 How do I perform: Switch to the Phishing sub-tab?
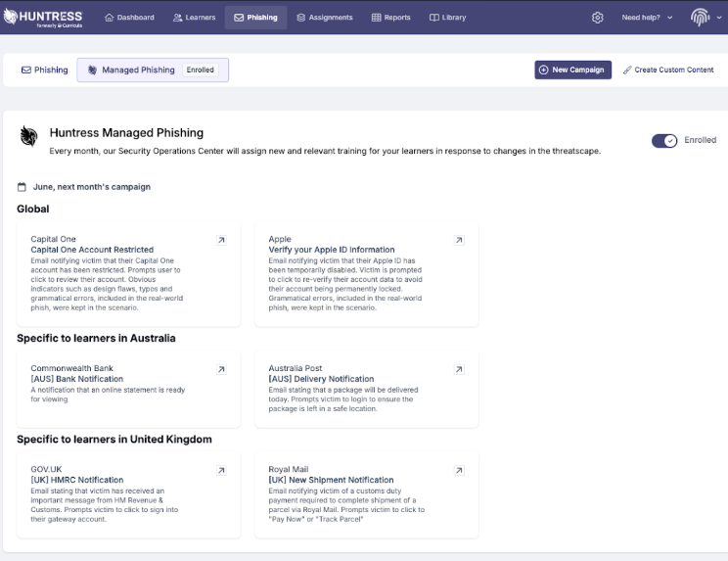pyautogui.click(x=45, y=70)
